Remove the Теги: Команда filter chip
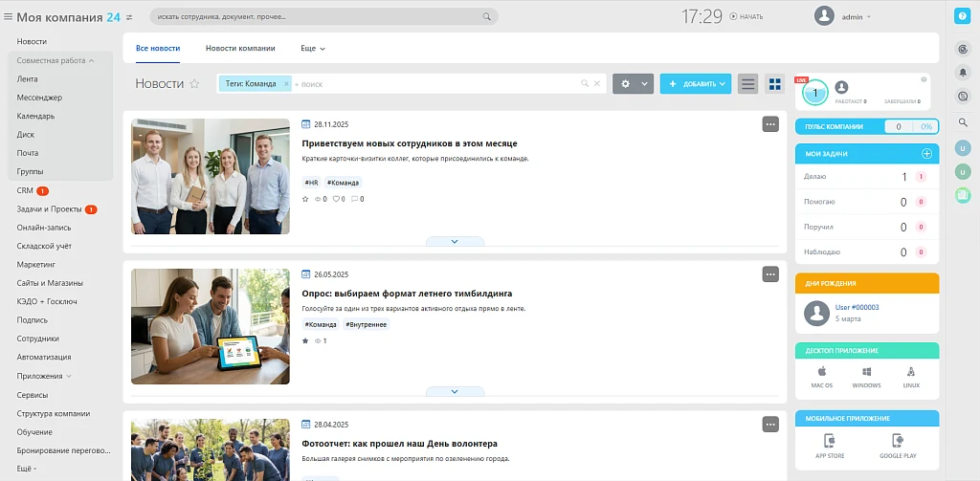Screen dimensions: 980x481 point(286,84)
